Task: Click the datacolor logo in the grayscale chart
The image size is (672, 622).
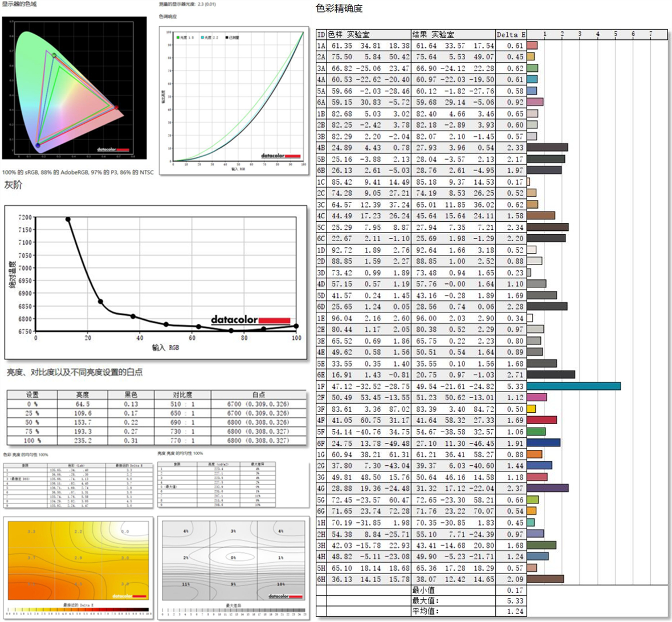Action: tap(250, 320)
